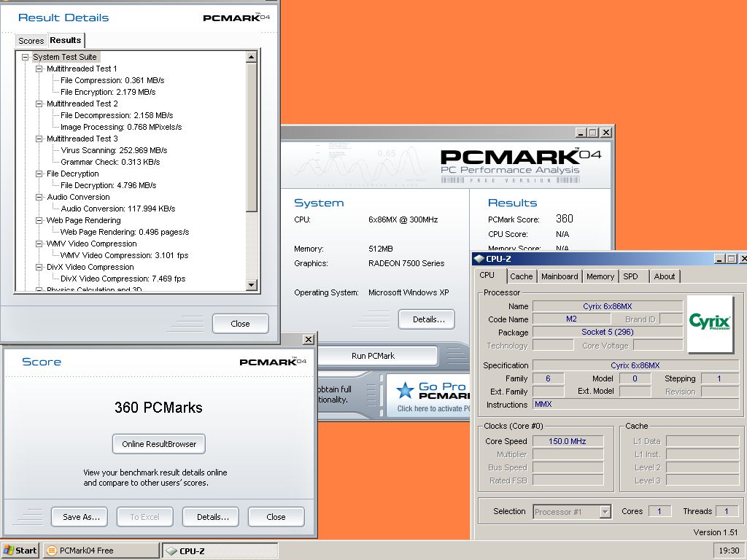Collapse the File Decryption parent node
Image resolution: width=747 pixels, height=560 pixels.
(x=39, y=174)
